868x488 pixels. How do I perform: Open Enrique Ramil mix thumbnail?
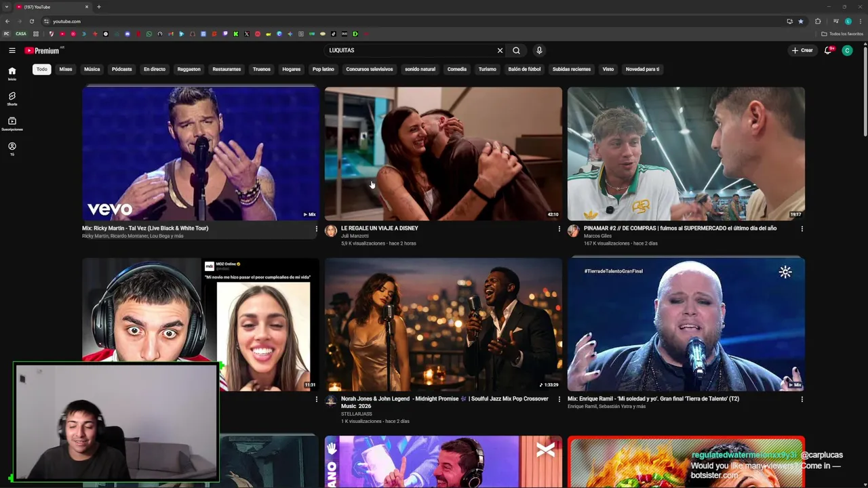(686, 324)
